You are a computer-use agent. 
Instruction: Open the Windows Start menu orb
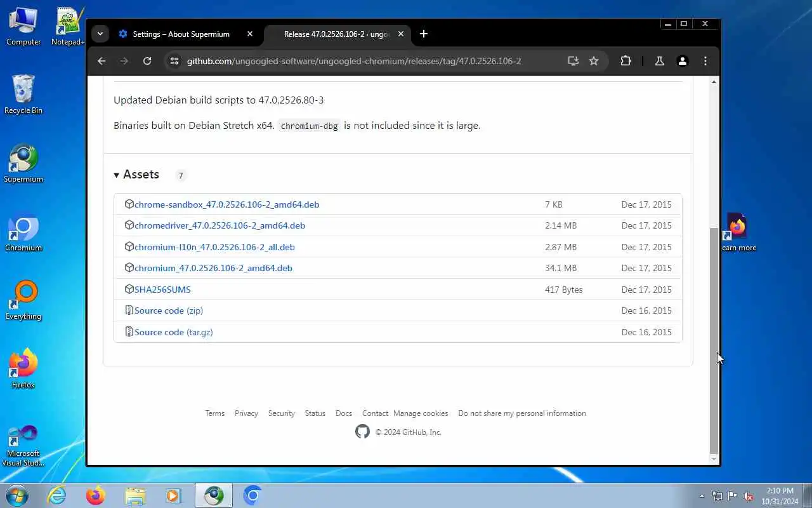click(x=16, y=495)
